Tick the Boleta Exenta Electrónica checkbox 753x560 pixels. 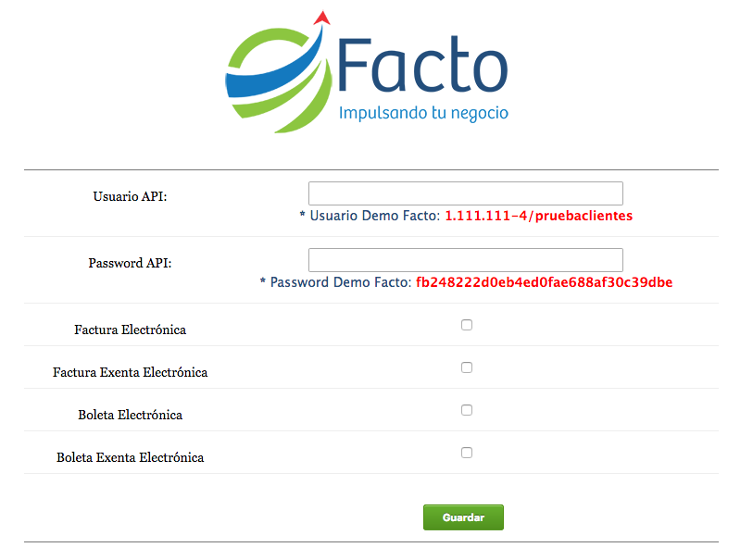[x=467, y=453]
